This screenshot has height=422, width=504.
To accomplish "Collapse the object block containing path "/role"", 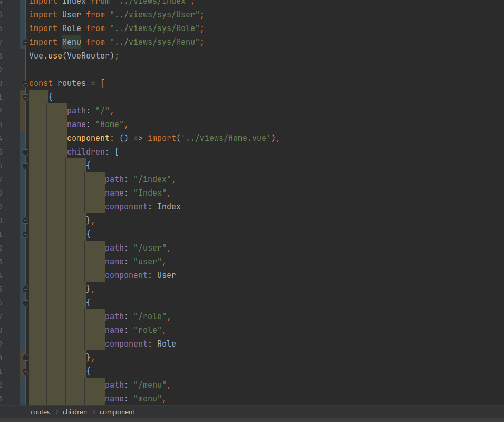I will [25, 303].
